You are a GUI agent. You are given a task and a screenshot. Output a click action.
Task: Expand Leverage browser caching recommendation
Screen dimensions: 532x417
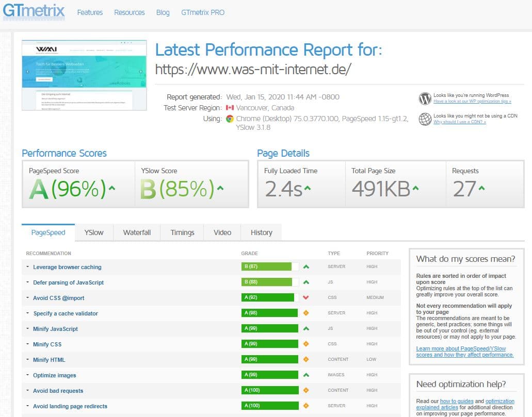[27, 267]
